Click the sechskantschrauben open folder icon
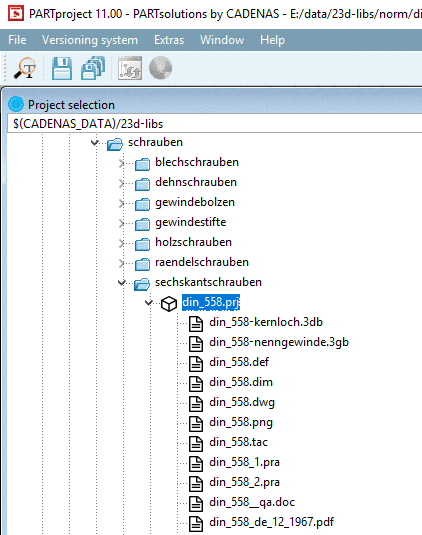The width and height of the screenshot is (422, 535). (142, 284)
